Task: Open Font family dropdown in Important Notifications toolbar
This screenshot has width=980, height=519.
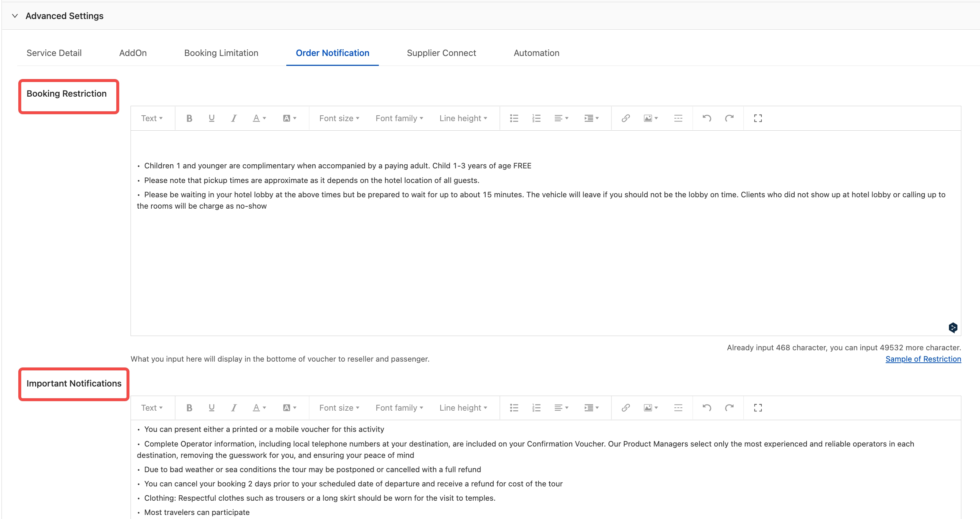Action: (399, 408)
